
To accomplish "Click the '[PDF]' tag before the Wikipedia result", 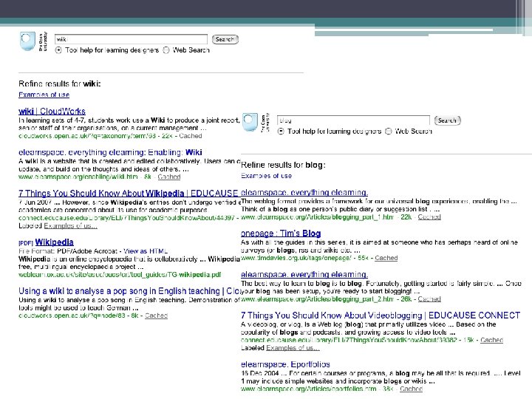I will click(x=26, y=243).
